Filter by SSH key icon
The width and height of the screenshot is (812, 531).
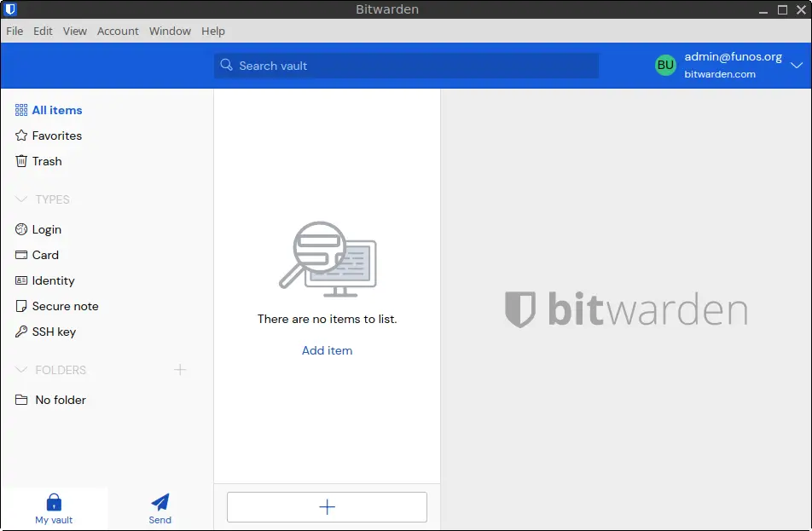(x=21, y=332)
